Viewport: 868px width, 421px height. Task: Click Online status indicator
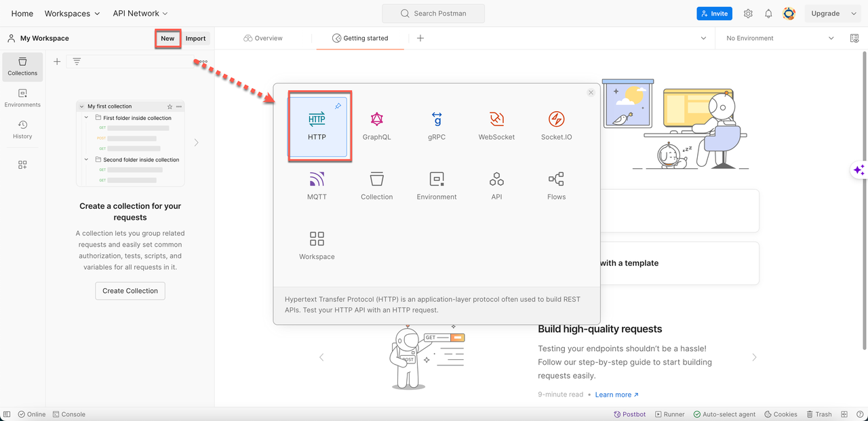32,414
